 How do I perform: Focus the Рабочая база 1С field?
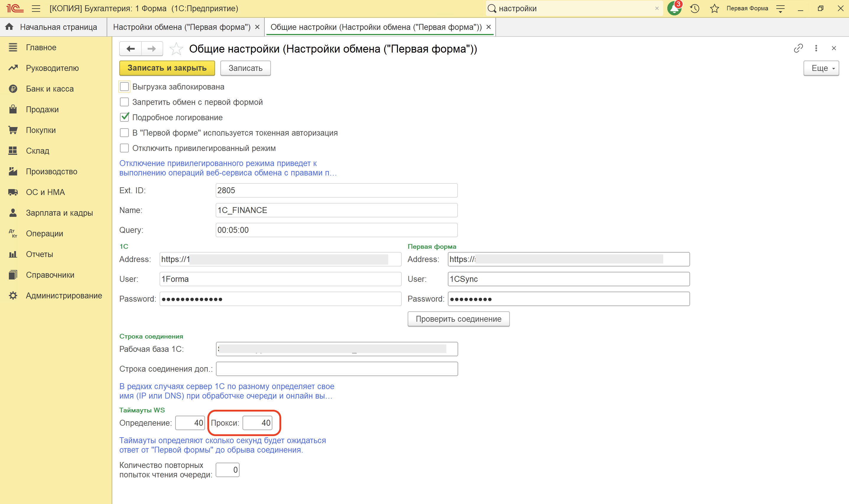337,349
